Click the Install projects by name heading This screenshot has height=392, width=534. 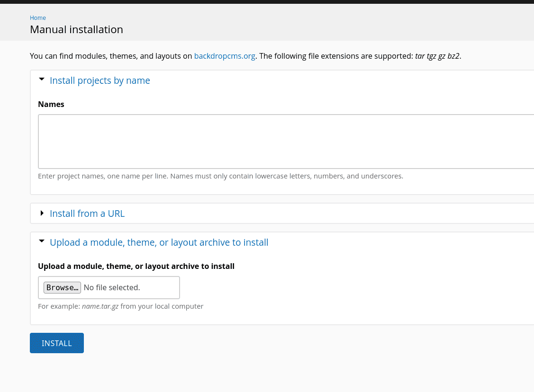tap(100, 80)
